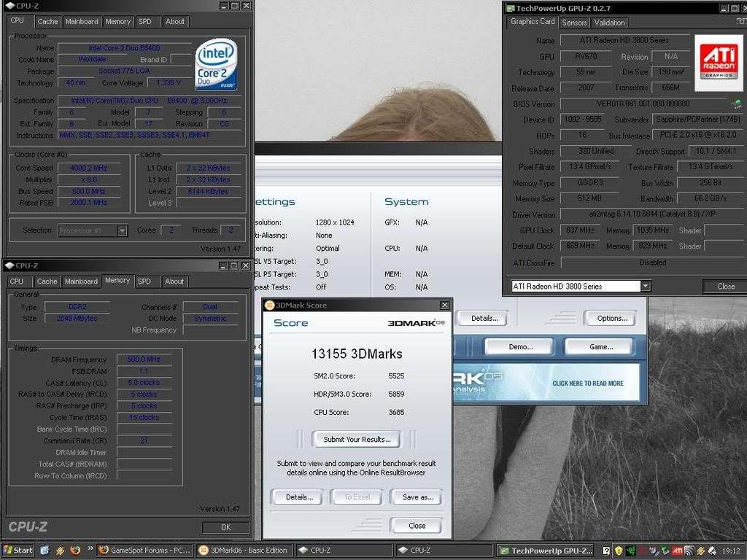This screenshot has height=560, width=747.
Task: Switch to GameSpot Forums taskbar window
Action: coord(145,551)
